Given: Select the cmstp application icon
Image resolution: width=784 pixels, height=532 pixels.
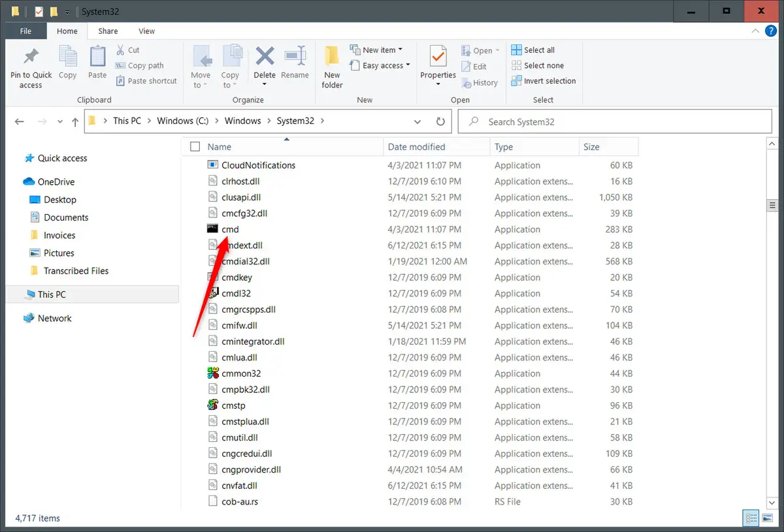Looking at the screenshot, I should pyautogui.click(x=212, y=405).
